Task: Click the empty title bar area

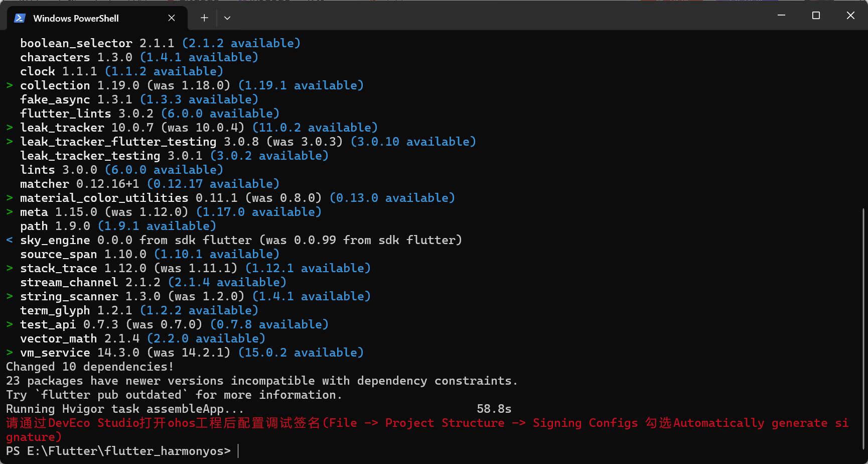Action: [502, 16]
